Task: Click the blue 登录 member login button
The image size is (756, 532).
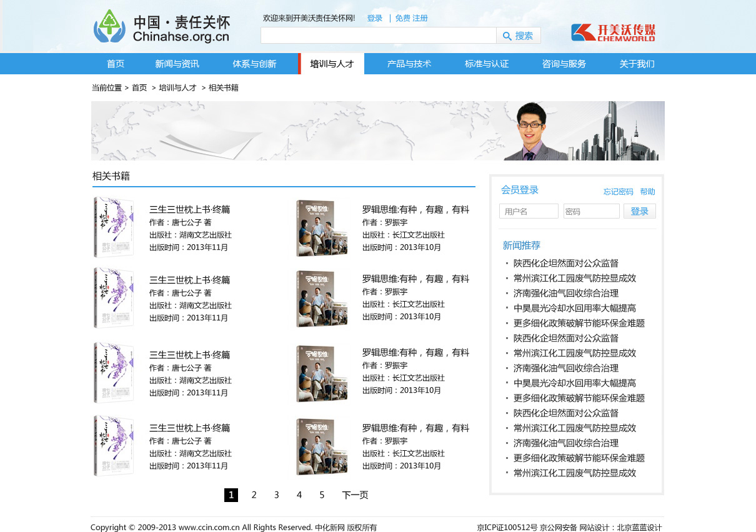Action: coord(639,210)
